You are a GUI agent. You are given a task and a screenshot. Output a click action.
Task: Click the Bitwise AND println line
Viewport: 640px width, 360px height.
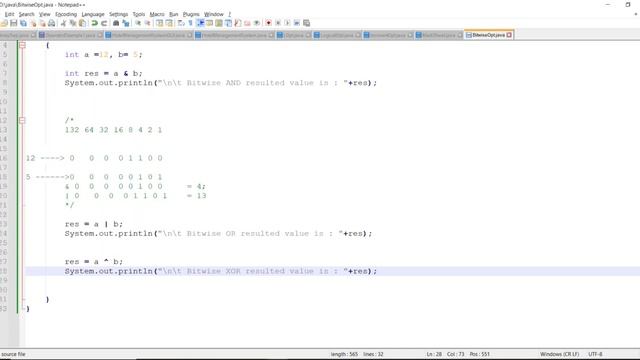(x=221, y=83)
